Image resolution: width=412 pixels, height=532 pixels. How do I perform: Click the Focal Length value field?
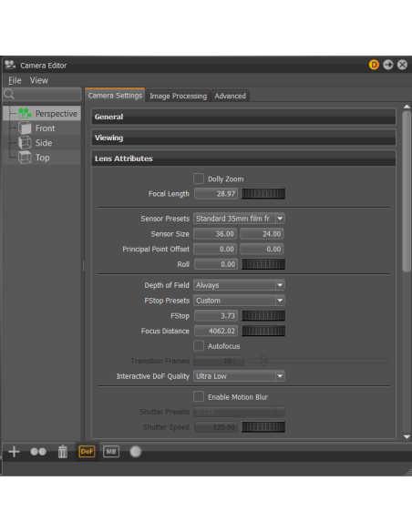tap(216, 194)
